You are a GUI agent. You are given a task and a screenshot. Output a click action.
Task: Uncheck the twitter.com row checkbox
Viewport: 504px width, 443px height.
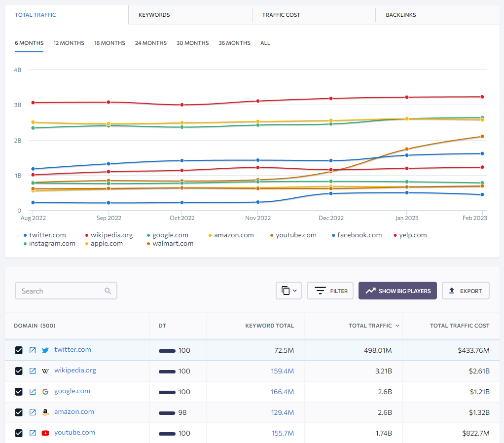[x=19, y=350]
